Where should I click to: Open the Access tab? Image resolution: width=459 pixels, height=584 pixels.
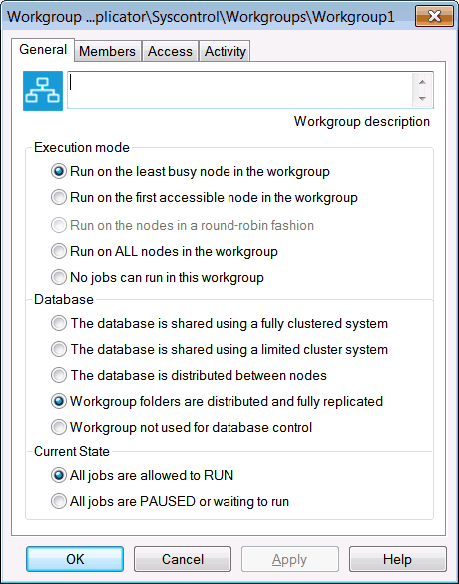coord(170,51)
